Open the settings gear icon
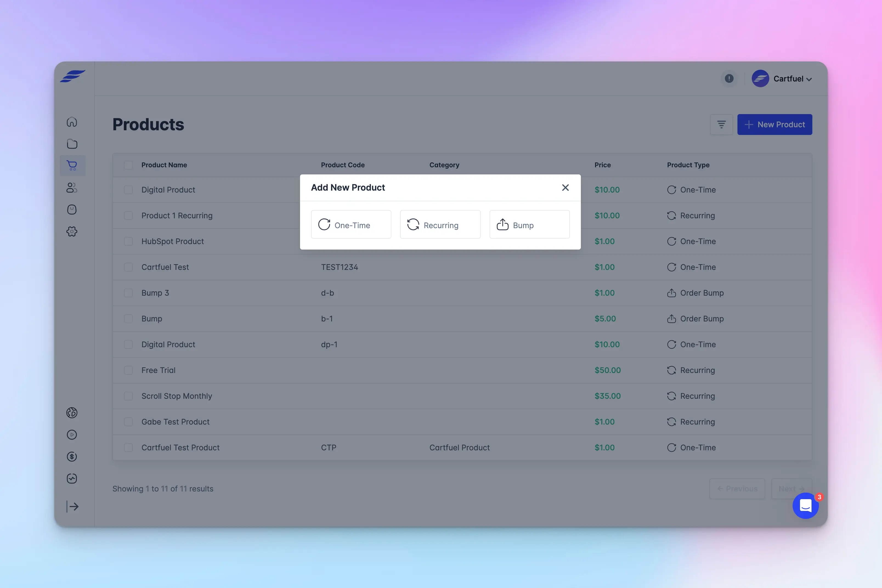 click(72, 231)
